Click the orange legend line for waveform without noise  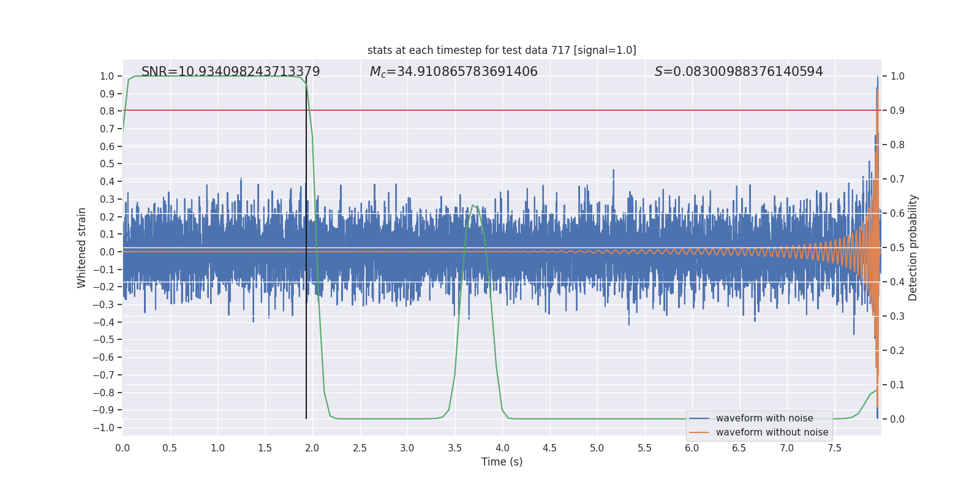pos(699,432)
